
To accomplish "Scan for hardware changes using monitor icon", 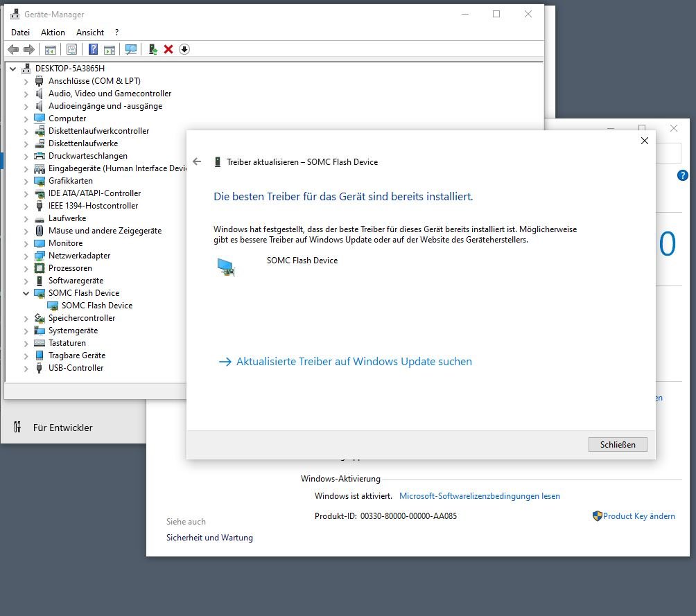I will click(x=131, y=49).
